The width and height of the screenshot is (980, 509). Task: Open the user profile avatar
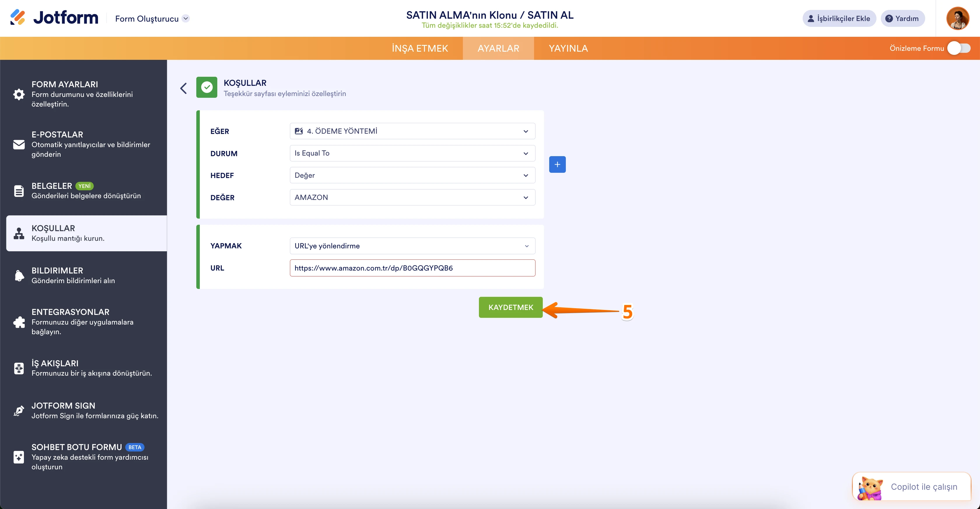(957, 18)
